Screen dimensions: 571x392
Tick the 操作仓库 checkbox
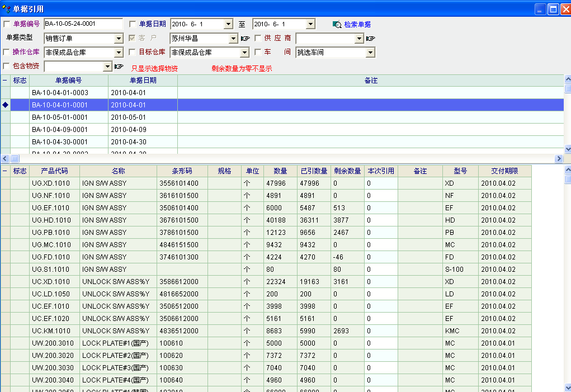tap(7, 53)
